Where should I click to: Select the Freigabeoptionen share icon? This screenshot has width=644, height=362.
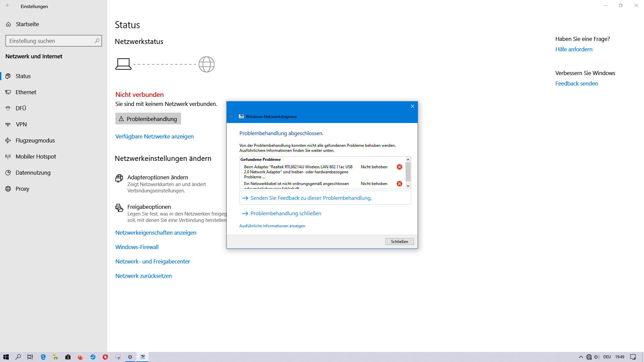(119, 208)
